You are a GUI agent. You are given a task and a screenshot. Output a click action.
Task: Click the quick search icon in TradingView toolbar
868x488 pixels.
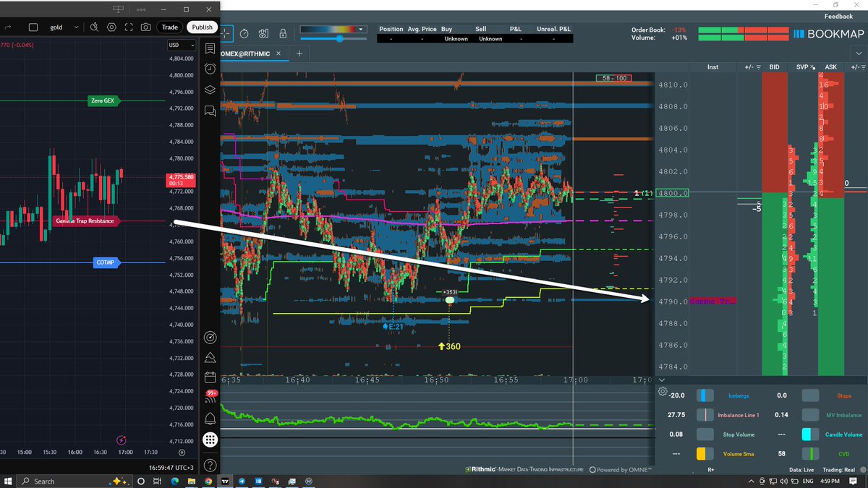click(94, 27)
